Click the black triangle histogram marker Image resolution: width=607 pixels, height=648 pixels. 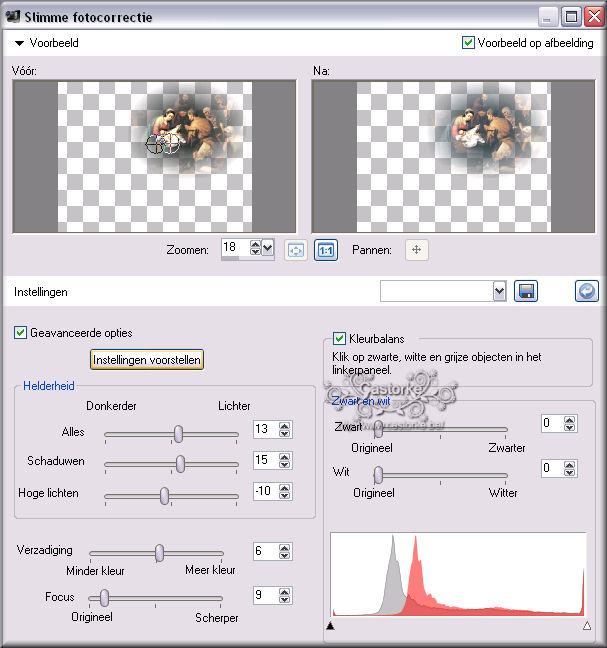[330, 626]
